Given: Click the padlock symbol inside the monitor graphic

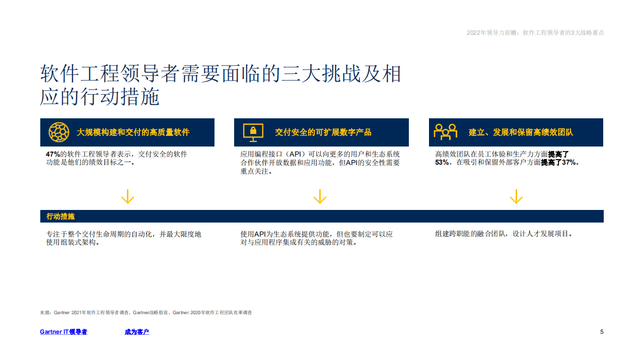Looking at the screenshot, I should [253, 131].
